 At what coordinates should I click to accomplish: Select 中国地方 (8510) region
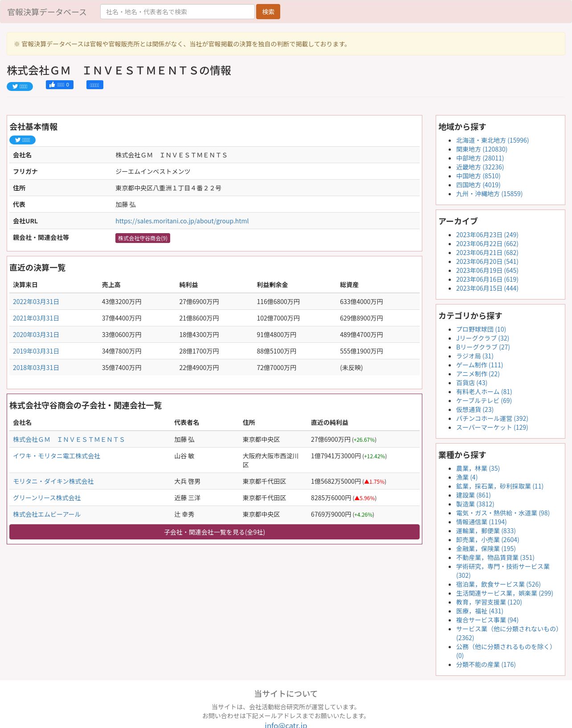478,176
